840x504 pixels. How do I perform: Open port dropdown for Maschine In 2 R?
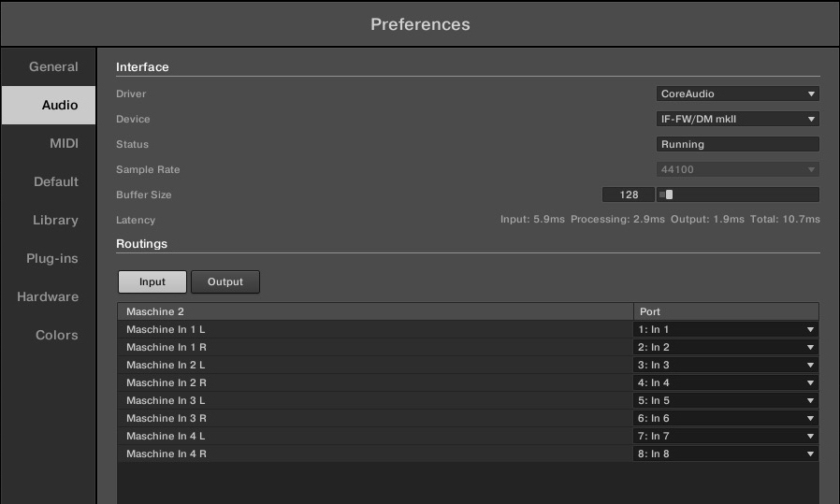726,382
